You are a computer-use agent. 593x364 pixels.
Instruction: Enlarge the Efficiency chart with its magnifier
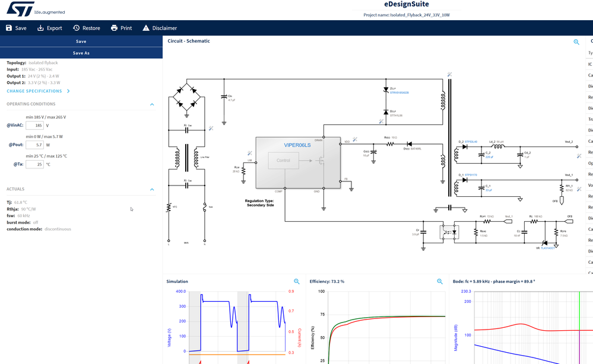[439, 282]
